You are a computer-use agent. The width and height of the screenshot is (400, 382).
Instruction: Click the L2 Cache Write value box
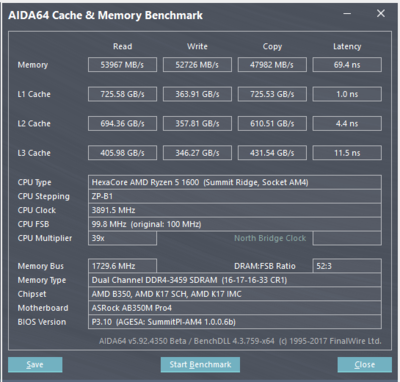[197, 123]
